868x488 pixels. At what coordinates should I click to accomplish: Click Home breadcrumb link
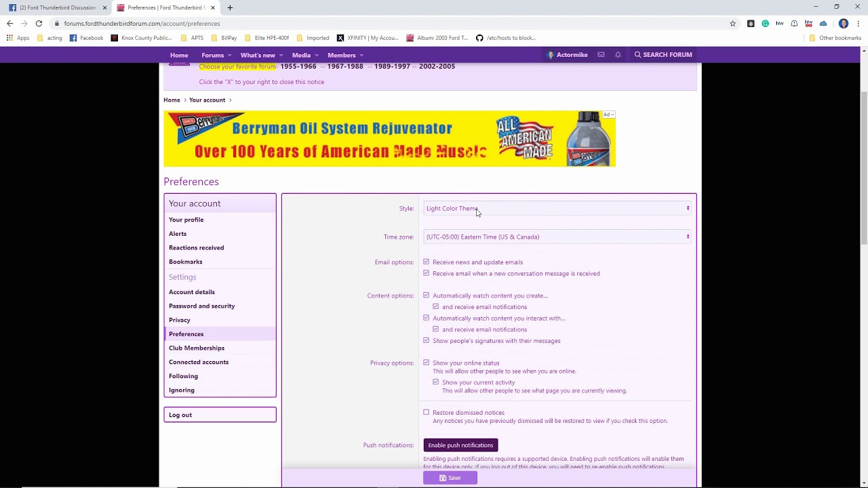tap(172, 100)
